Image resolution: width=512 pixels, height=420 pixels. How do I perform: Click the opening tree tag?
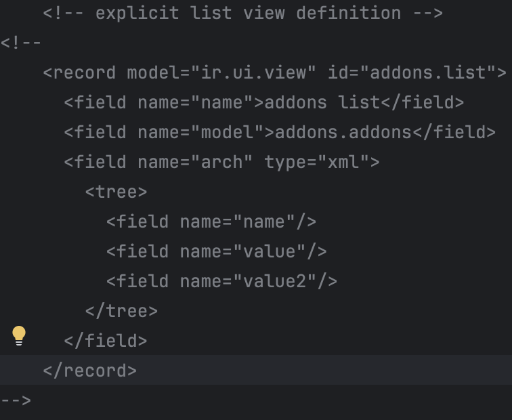pyautogui.click(x=116, y=192)
